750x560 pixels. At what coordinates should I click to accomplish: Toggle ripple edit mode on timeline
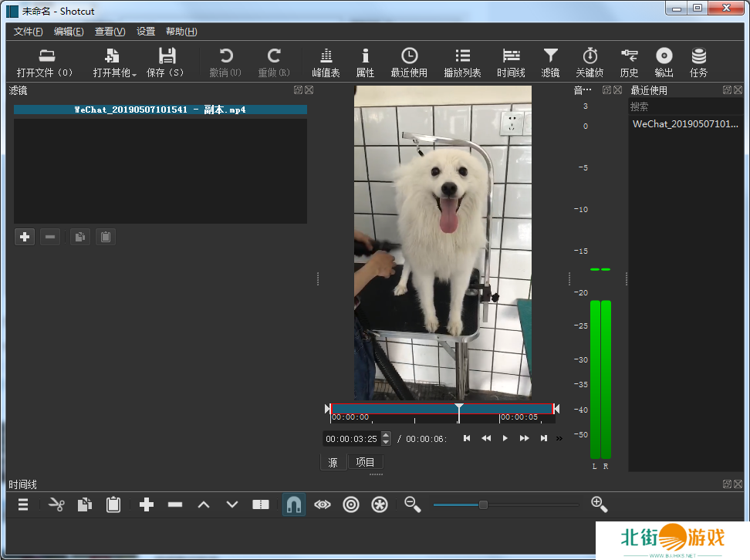(x=351, y=504)
